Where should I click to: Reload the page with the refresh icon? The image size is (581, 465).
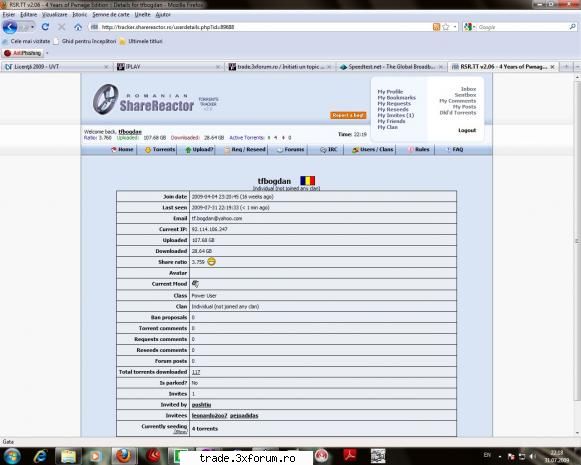(45, 27)
